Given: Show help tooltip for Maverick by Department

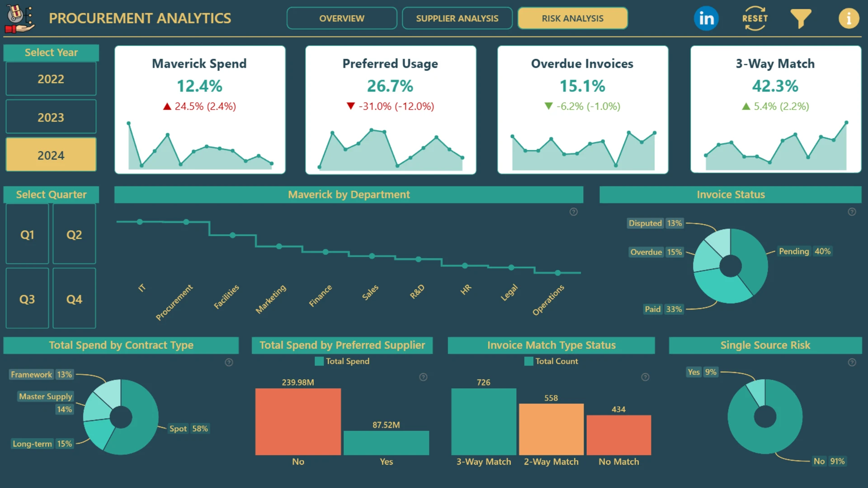Looking at the screenshot, I should click(x=574, y=212).
